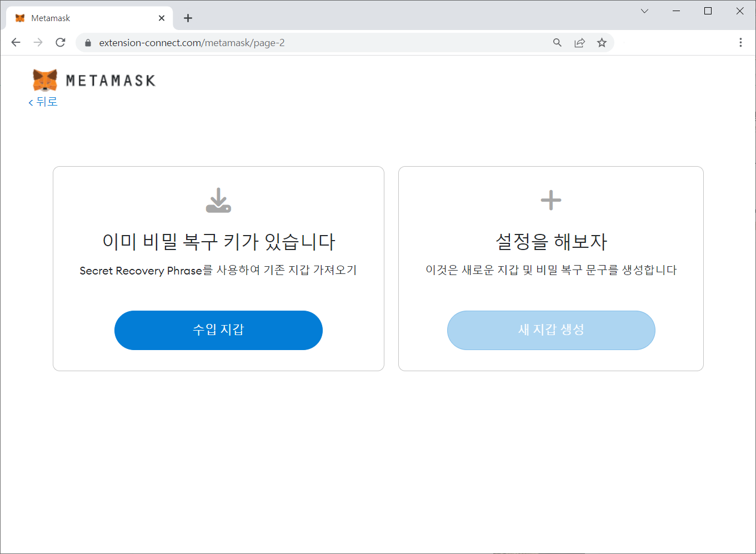Open the zoom magnifier in address bar
The image size is (756, 554).
[557, 43]
